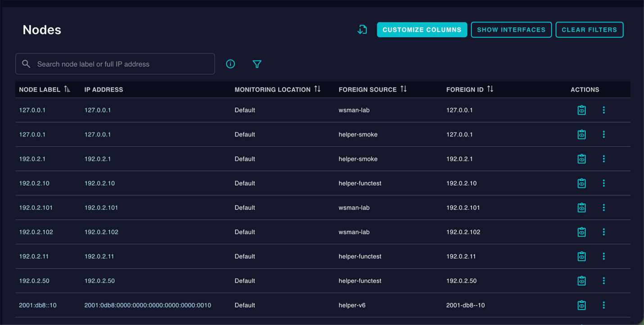Open actions menu for helper-smoke 127.0.0.1 row
Screen dimensions: 644x325
click(604, 134)
